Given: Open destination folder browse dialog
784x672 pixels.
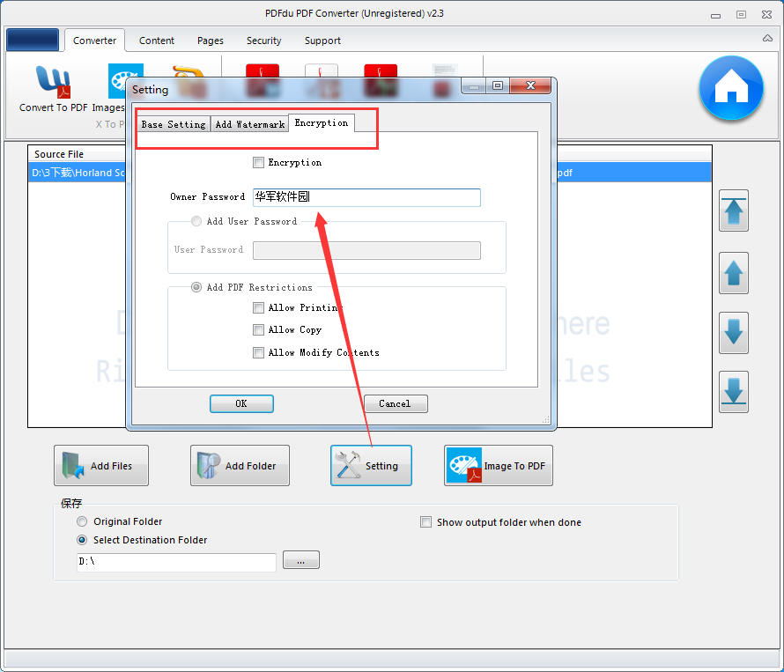Looking at the screenshot, I should 301,559.
